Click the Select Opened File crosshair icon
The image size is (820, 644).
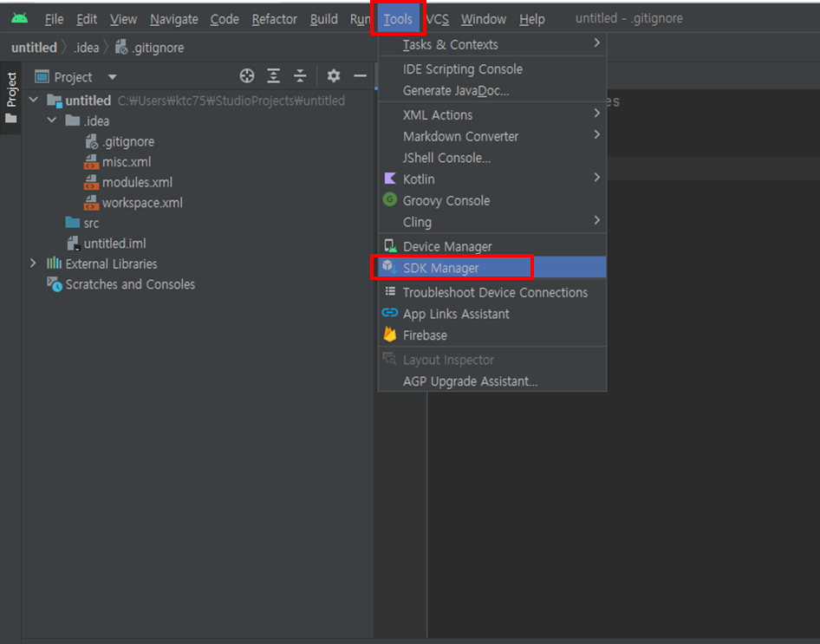click(246, 76)
